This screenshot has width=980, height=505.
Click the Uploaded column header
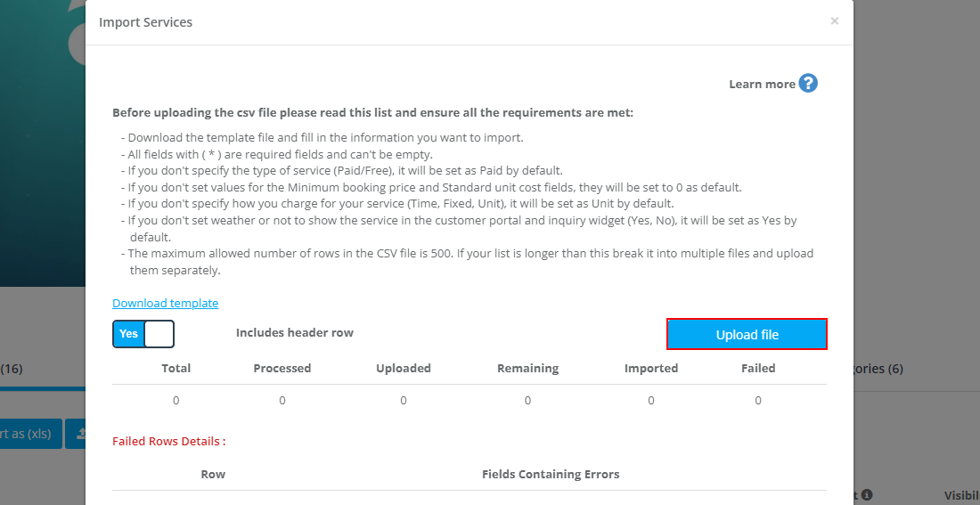tap(404, 368)
